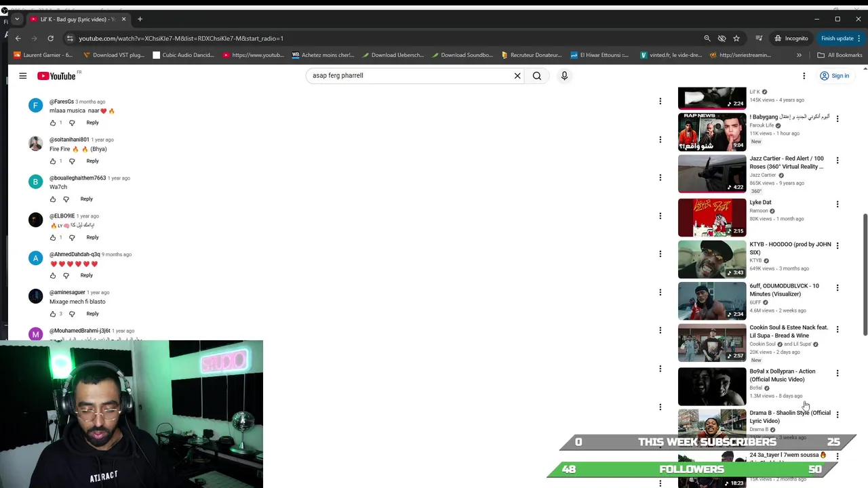Like the comment by @soltanihani801
This screenshot has height=488, width=868.
coord(53,161)
